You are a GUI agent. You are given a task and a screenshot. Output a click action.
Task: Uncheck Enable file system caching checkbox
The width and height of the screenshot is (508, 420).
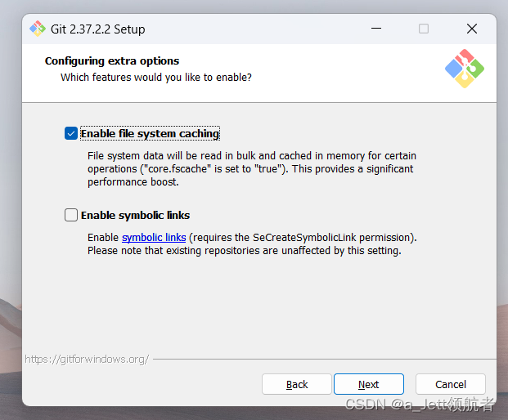[71, 133]
